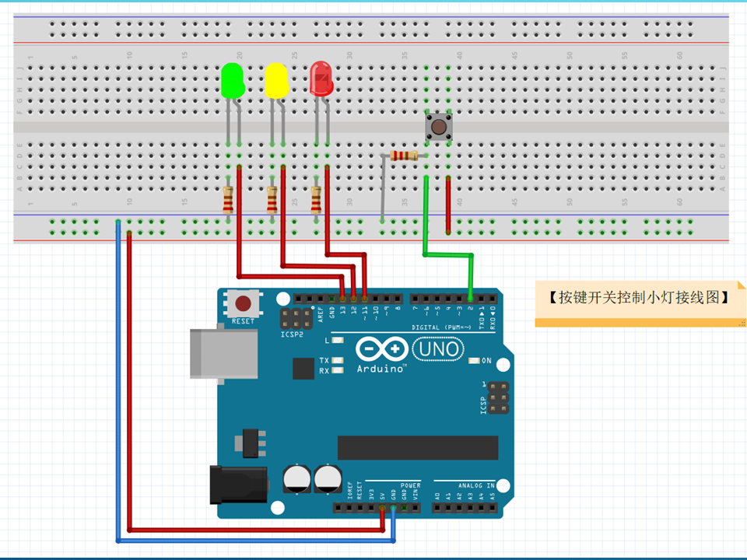Click the RX indicator LED

tap(337, 370)
